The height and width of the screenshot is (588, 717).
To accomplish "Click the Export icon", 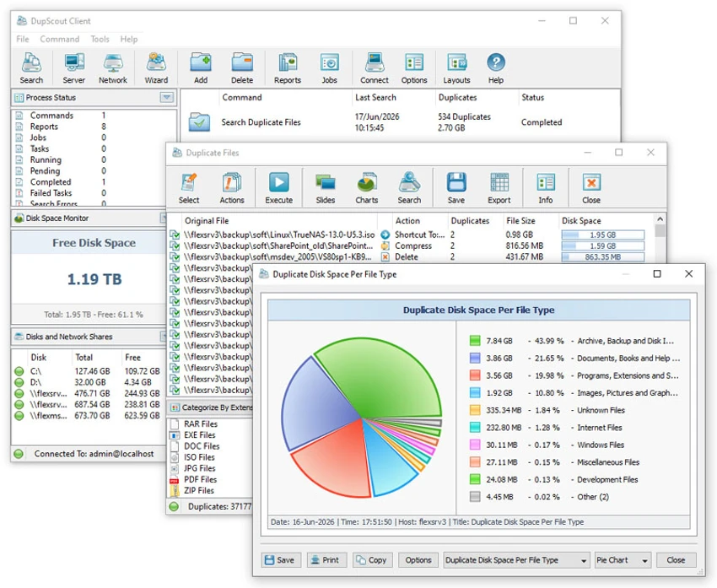I will coord(499,188).
